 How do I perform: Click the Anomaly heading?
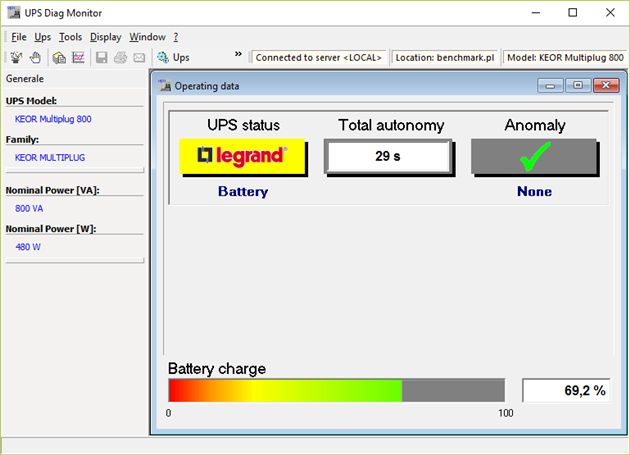click(535, 125)
